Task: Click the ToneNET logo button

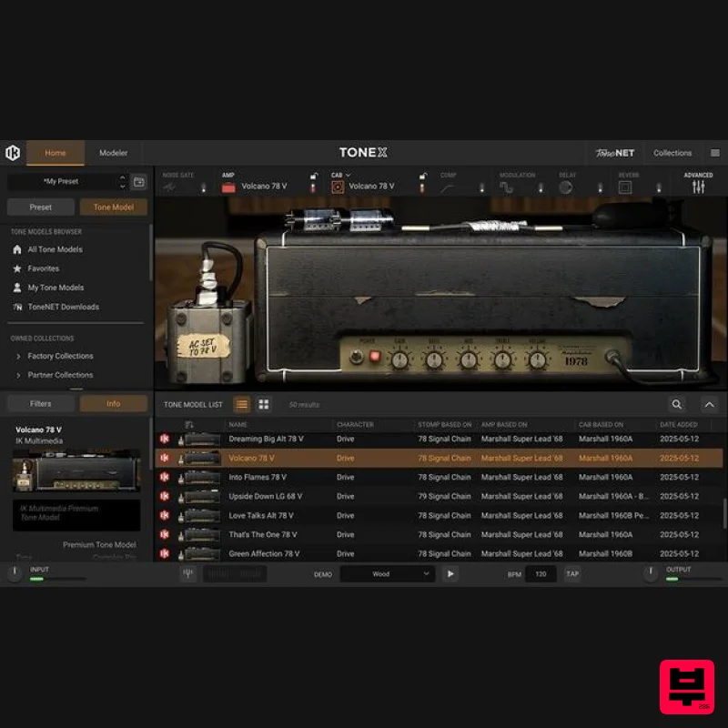Action: [615, 153]
